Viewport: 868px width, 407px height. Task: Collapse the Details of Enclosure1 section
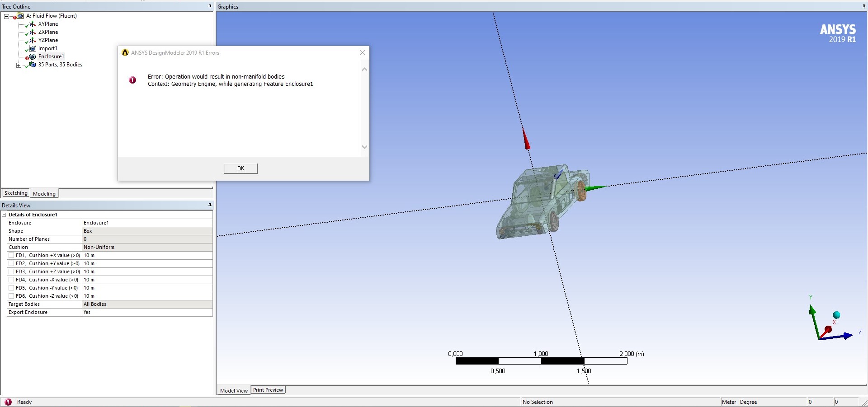[x=4, y=215]
